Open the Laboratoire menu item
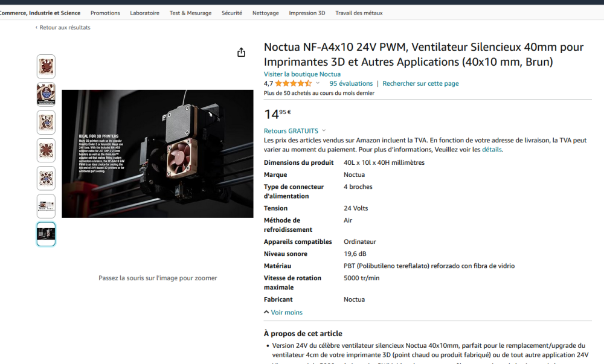 [144, 13]
